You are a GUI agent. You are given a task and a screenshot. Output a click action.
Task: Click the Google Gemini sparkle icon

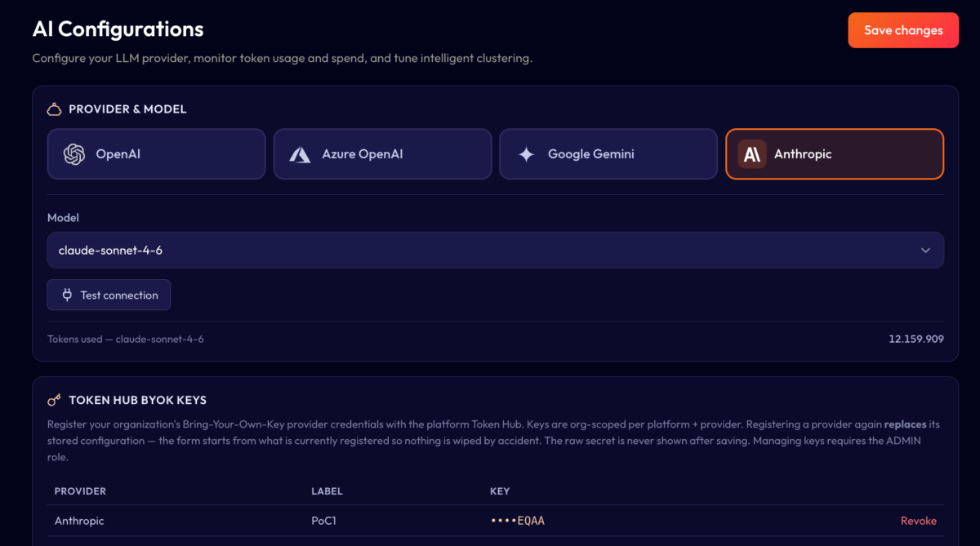pos(527,154)
